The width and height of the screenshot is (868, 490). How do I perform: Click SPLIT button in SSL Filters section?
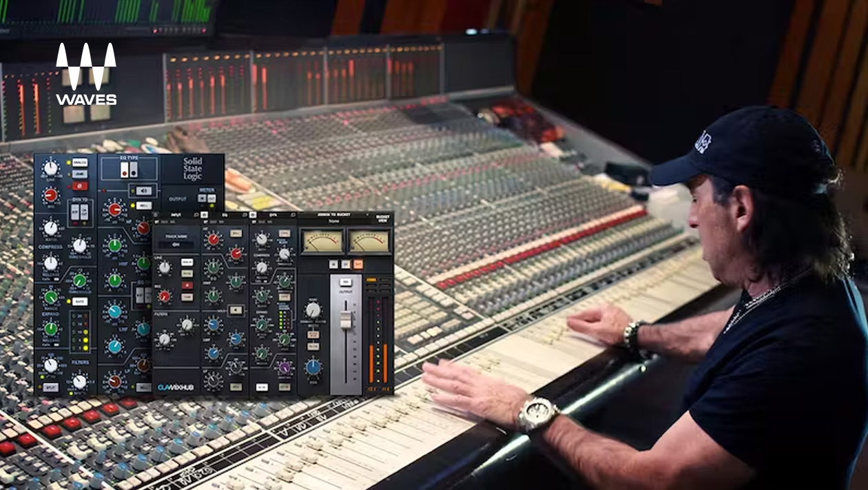pyautogui.click(x=50, y=388)
